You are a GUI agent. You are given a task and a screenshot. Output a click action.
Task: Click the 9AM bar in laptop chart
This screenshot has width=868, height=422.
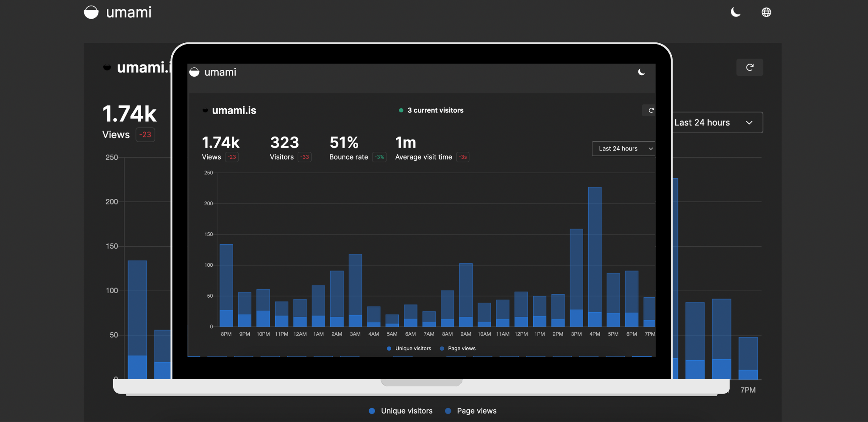tap(466, 295)
